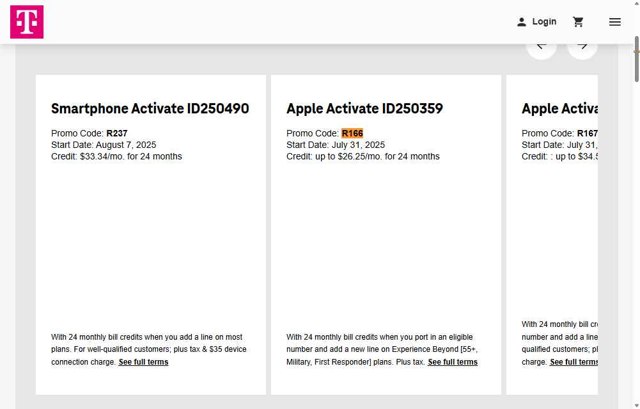This screenshot has height=409, width=640.
Task: Select promo code R167
Action: [x=587, y=133]
